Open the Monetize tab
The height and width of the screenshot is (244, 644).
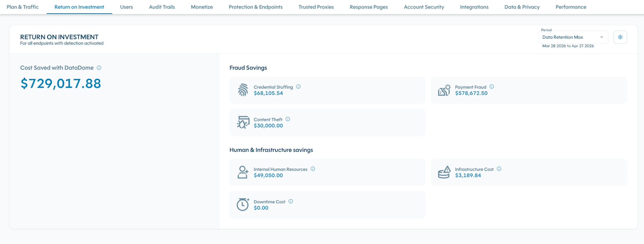click(x=202, y=7)
